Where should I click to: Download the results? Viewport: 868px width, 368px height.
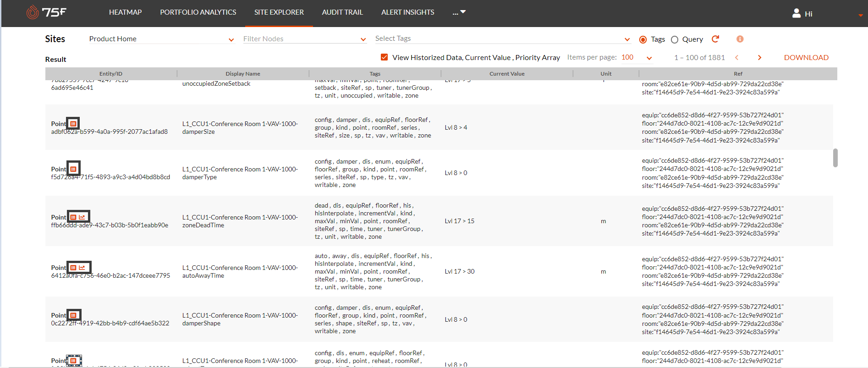pyautogui.click(x=806, y=57)
